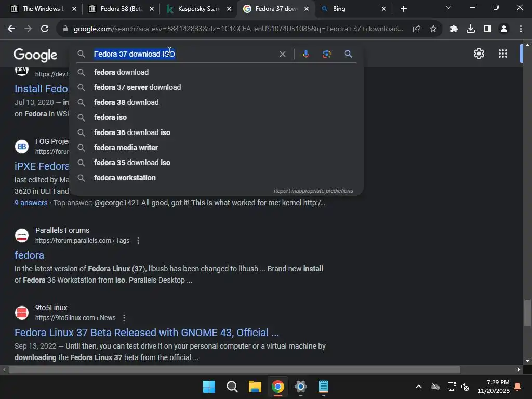The height and width of the screenshot is (399, 532).
Task: Select suggestion 'fedora download'
Action: point(216,72)
